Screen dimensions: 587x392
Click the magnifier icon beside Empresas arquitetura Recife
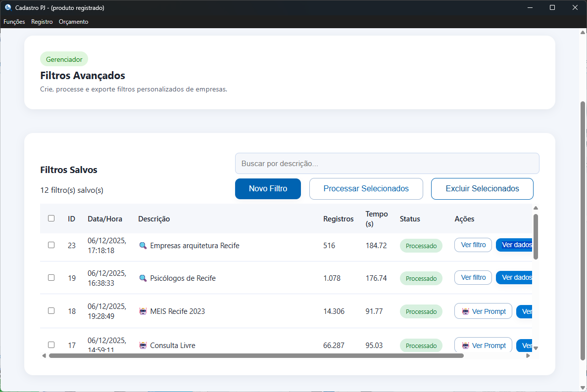(x=143, y=246)
